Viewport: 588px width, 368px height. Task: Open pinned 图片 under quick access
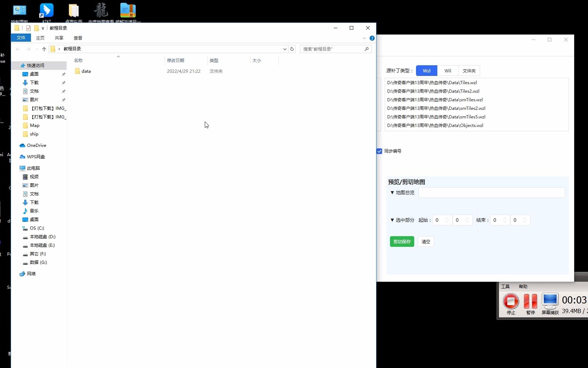[x=34, y=100]
